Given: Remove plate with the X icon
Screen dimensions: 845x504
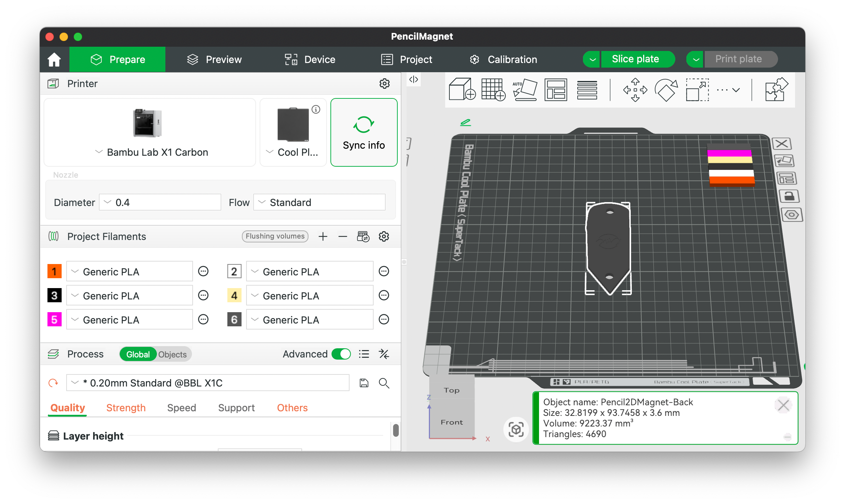Looking at the screenshot, I should pyautogui.click(x=782, y=144).
